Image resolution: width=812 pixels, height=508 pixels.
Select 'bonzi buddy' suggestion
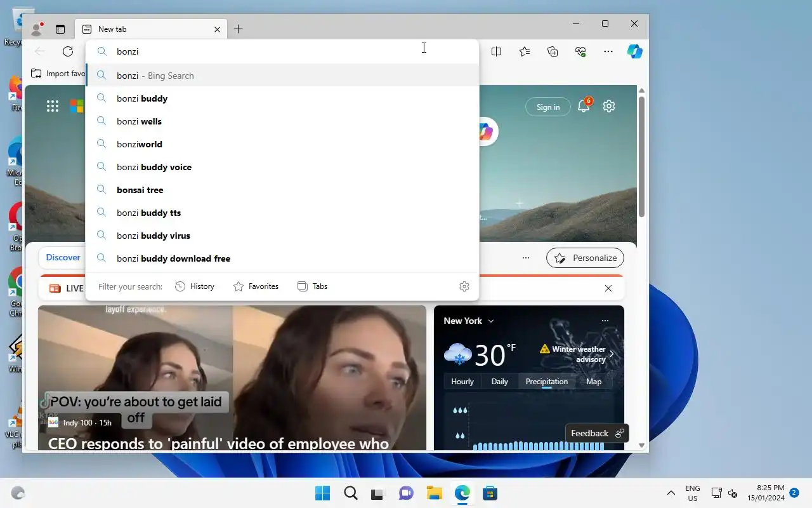point(282,98)
